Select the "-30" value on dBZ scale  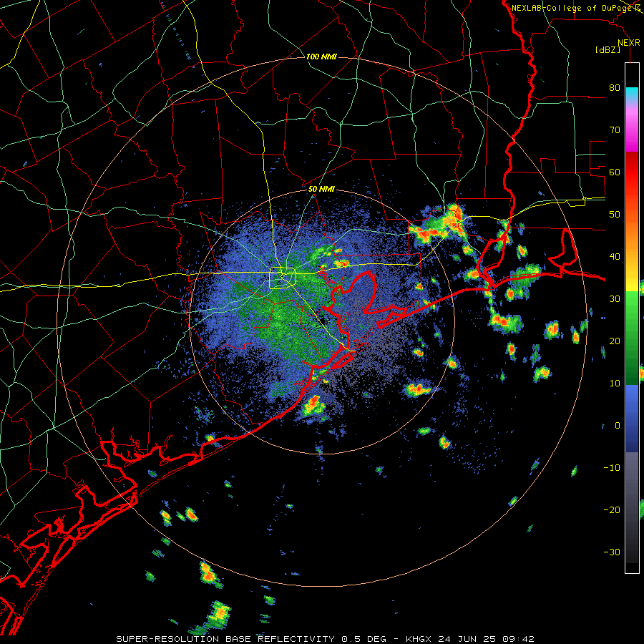coord(612,552)
